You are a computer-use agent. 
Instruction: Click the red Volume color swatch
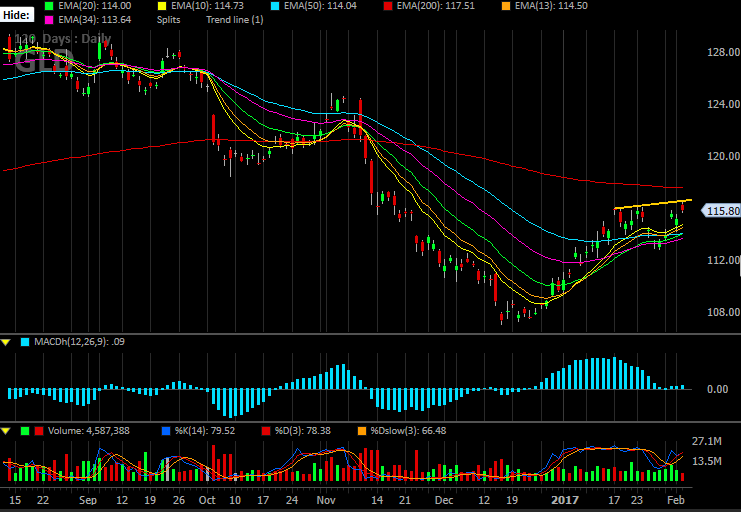click(39, 431)
